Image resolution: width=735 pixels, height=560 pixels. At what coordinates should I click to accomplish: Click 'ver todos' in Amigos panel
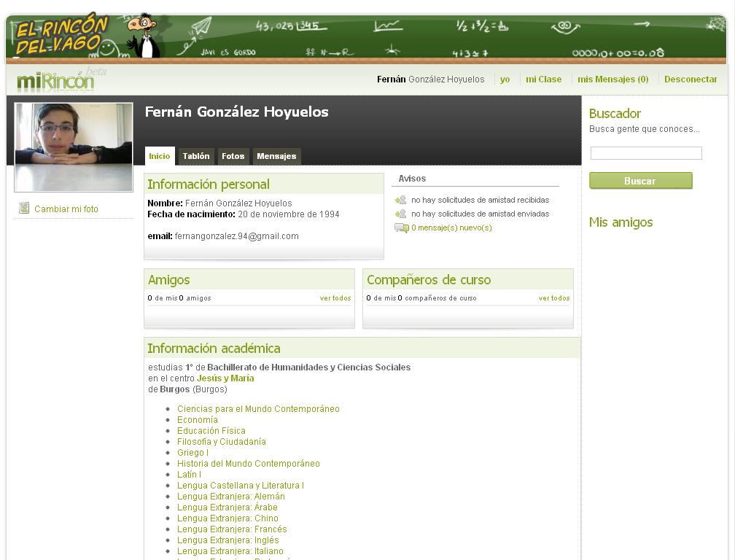(x=335, y=298)
